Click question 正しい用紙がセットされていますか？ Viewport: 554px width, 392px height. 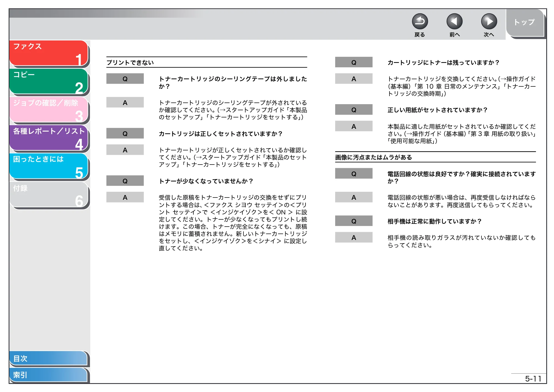point(437,110)
